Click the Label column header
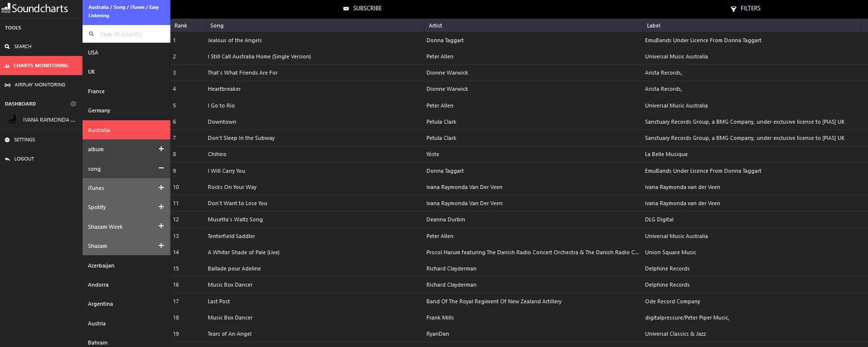This screenshot has width=868, height=347. pos(752,26)
